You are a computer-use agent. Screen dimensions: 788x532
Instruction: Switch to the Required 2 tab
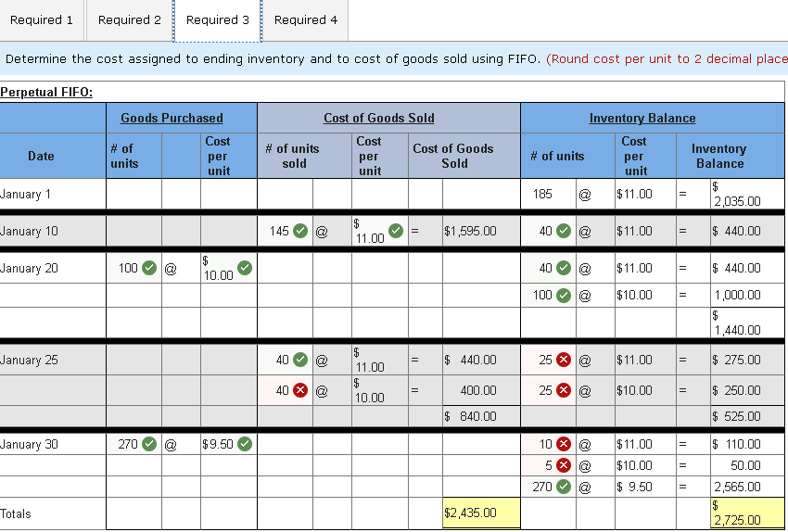129,20
